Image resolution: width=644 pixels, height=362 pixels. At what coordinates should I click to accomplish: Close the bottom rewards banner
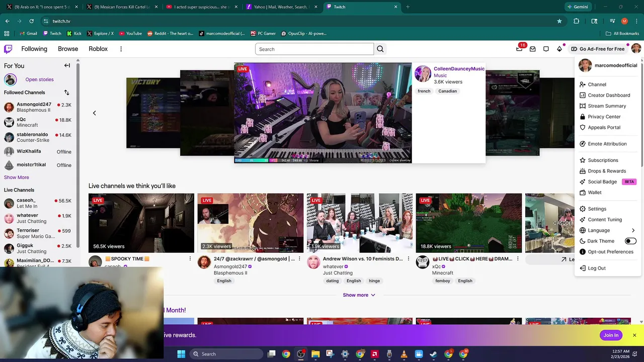(x=634, y=335)
